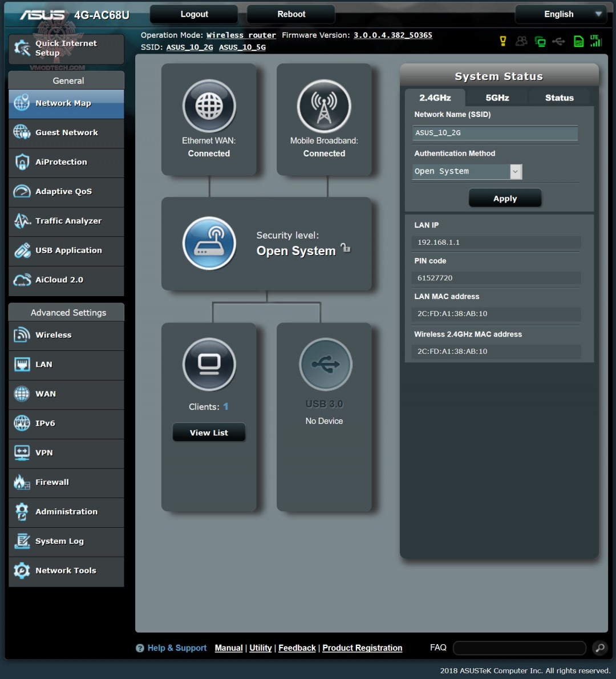Click the PIN code value 61527720
Screen dimensions: 616x679
(x=435, y=278)
